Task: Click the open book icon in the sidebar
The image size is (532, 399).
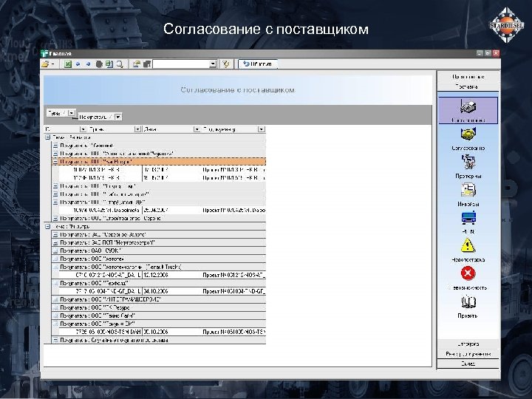Action: coord(468,302)
